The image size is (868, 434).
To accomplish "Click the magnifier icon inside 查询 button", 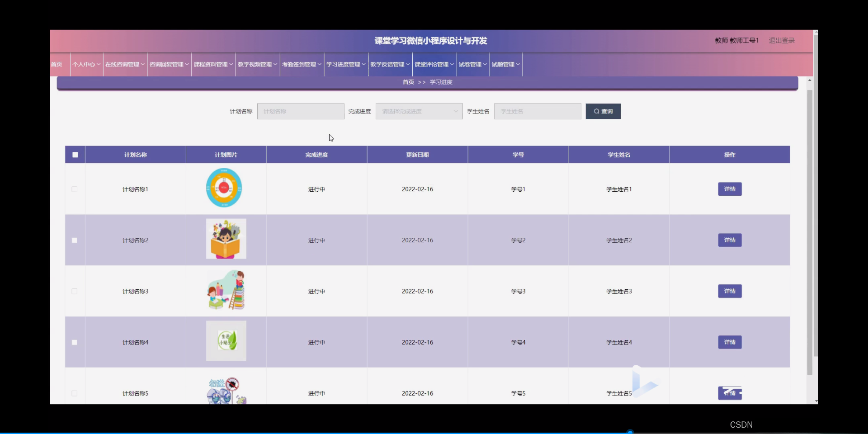I will pyautogui.click(x=596, y=111).
